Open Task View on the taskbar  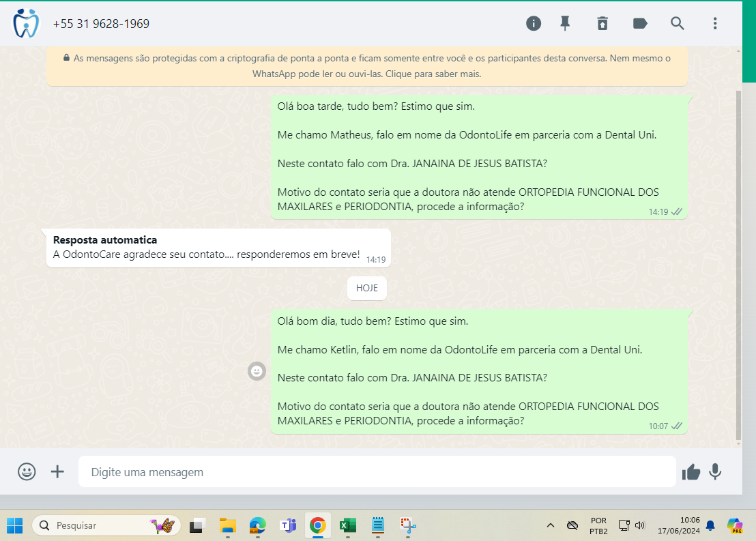click(197, 525)
